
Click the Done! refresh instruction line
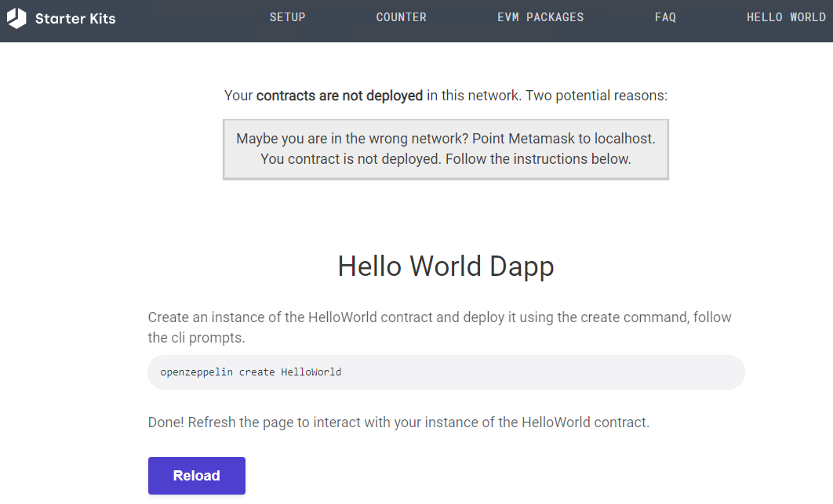tap(398, 422)
